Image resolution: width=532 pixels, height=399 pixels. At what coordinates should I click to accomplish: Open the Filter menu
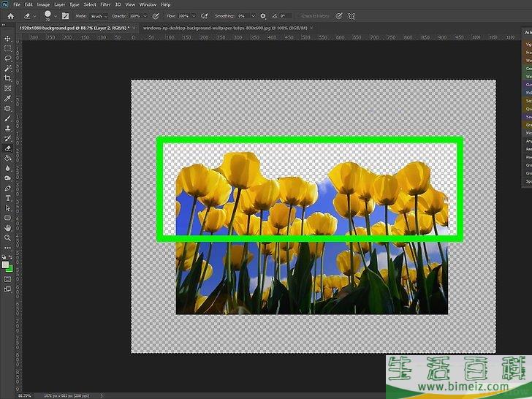click(105, 4)
